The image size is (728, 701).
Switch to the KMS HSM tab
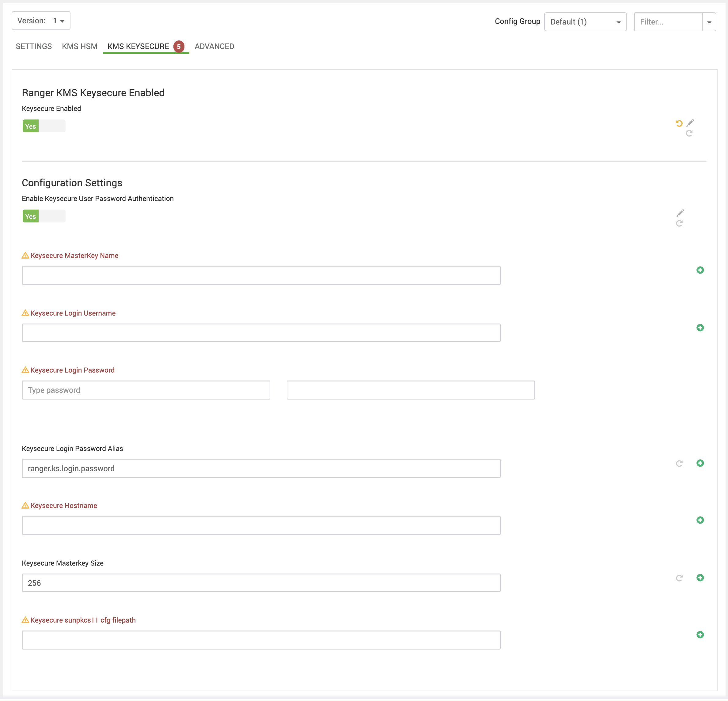(x=79, y=47)
